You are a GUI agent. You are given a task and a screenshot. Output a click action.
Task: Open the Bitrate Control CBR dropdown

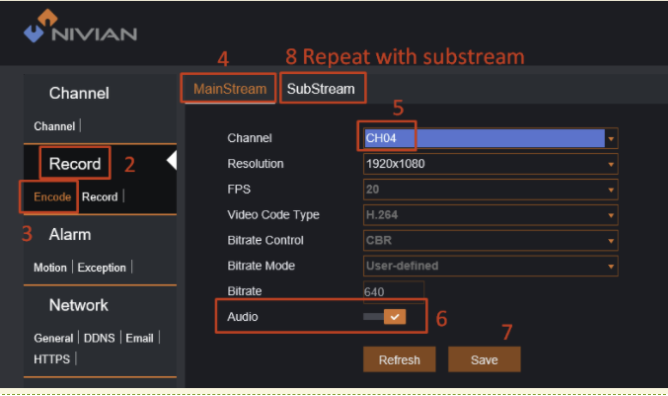490,241
